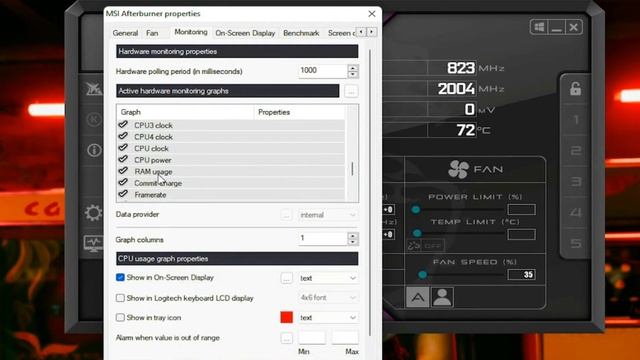Select profile slot 2
The image size is (640, 360).
click(576, 151)
